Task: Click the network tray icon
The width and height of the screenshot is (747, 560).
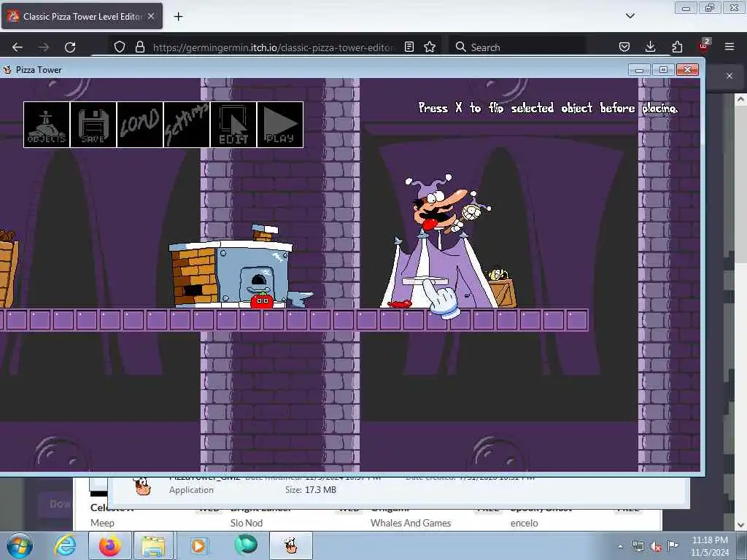Action: (x=638, y=547)
